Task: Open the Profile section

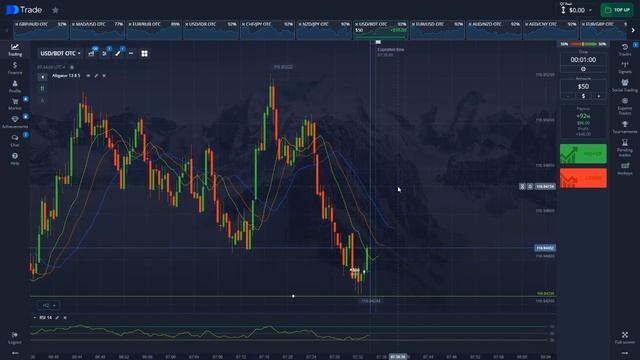Action: point(15,86)
